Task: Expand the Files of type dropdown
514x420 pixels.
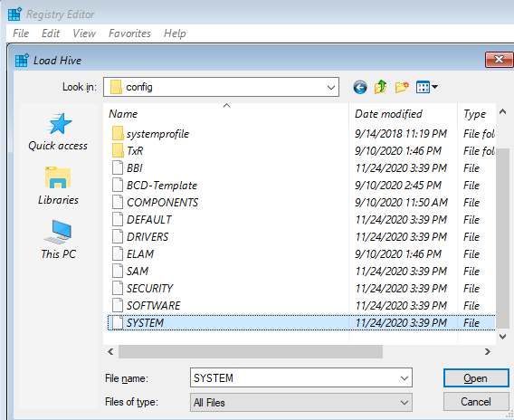Action: pos(405,403)
